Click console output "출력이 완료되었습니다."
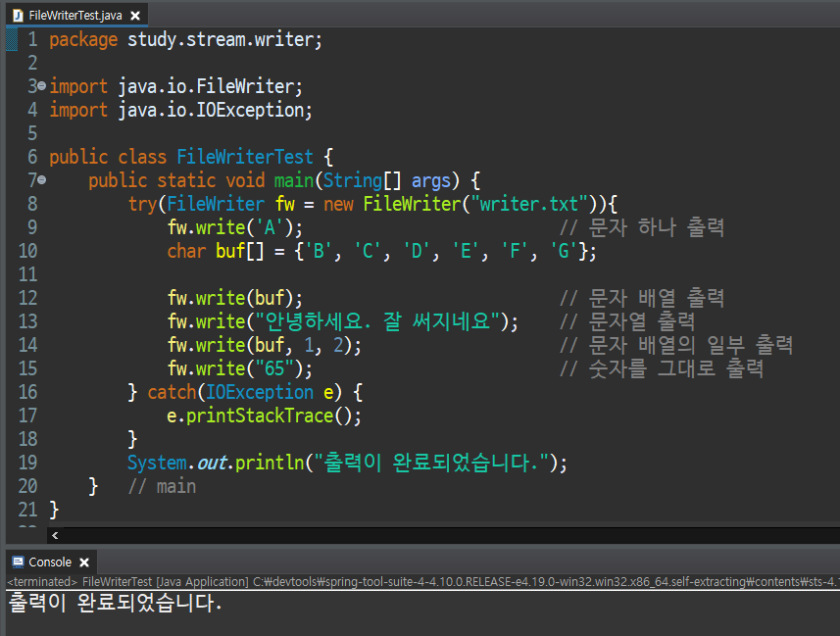840x636 pixels. [x=116, y=603]
